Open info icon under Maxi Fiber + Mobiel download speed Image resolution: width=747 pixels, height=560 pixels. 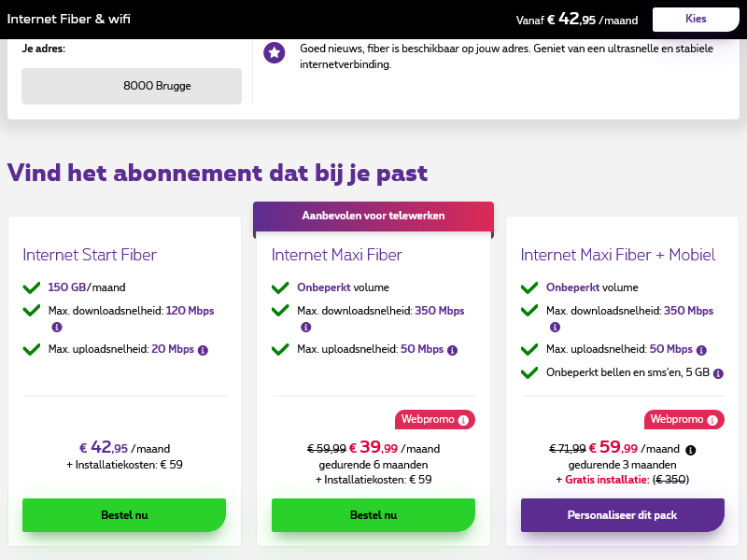[x=555, y=328]
